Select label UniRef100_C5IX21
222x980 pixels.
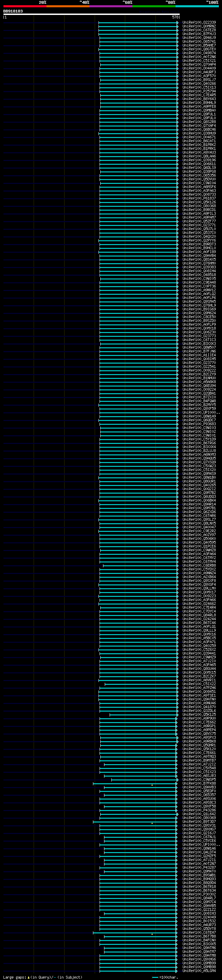coord(199,60)
